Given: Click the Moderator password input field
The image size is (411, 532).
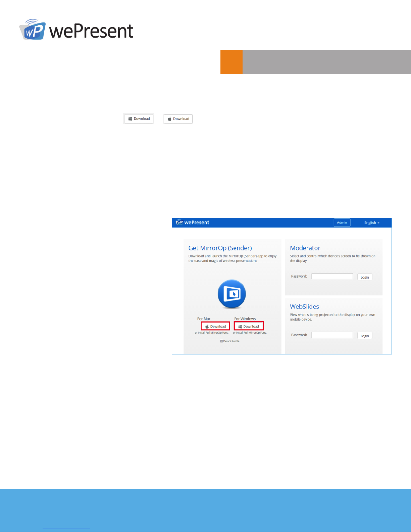Looking at the screenshot, I should click(x=332, y=276).
